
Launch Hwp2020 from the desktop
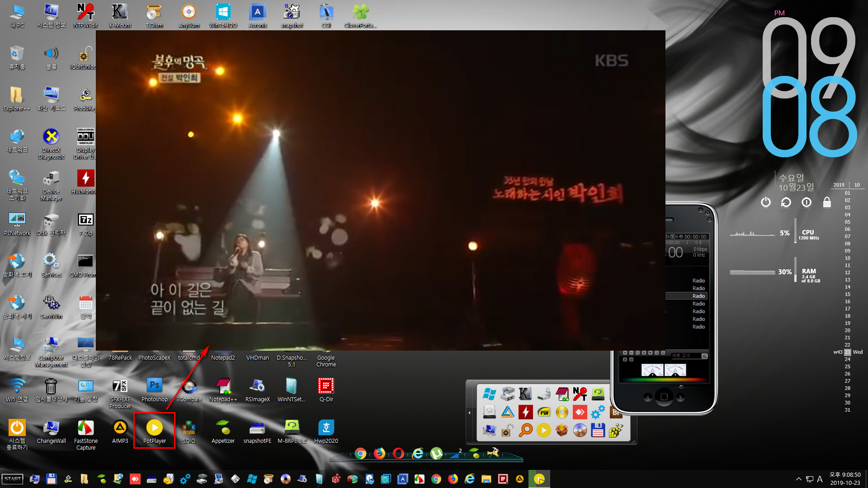click(x=326, y=431)
